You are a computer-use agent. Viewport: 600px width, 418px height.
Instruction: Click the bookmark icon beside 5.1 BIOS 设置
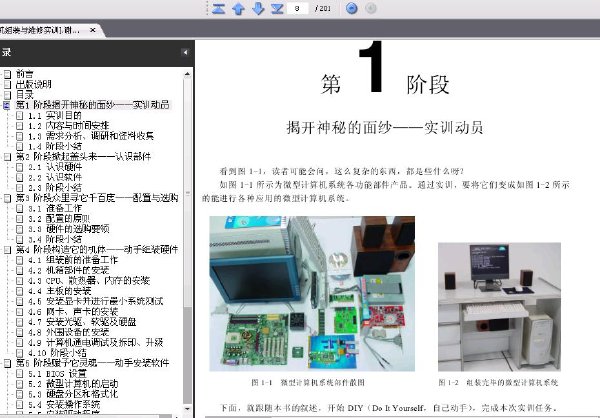click(x=20, y=373)
